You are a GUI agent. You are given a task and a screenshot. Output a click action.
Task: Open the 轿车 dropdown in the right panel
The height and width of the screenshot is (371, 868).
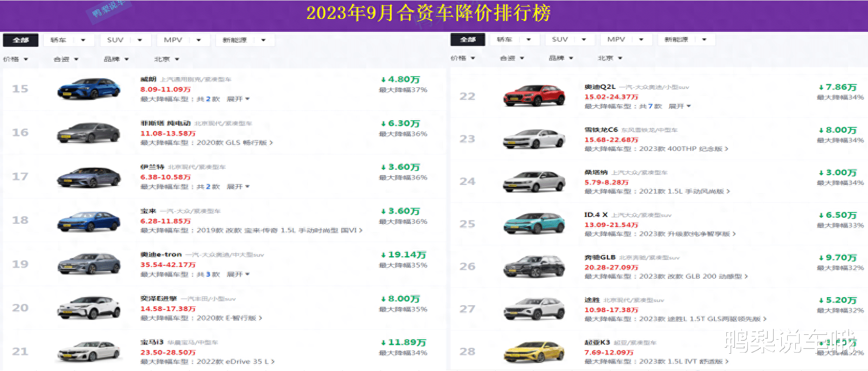(515, 39)
